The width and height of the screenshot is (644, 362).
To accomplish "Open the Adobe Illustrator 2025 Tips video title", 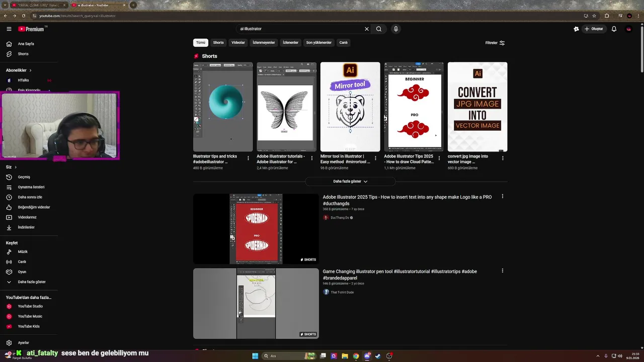I will click(407, 200).
